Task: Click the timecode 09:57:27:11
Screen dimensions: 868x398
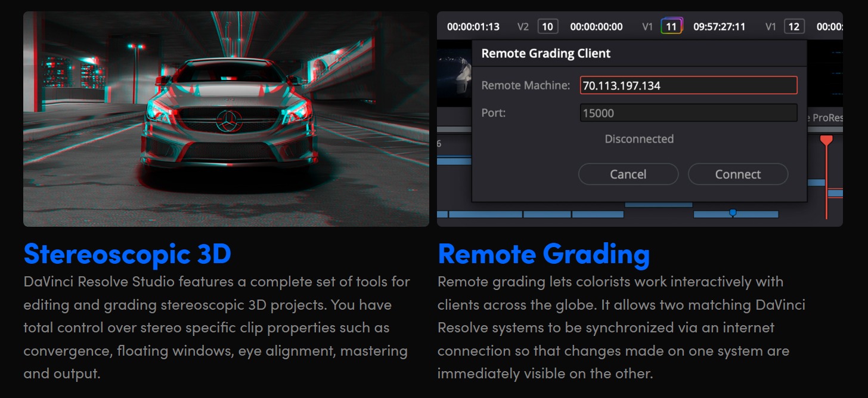Action: point(720,26)
